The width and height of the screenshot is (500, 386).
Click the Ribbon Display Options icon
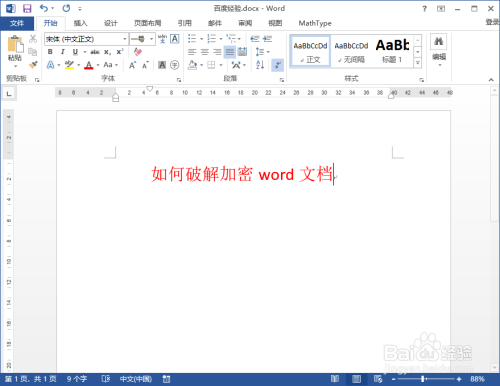[441, 9]
